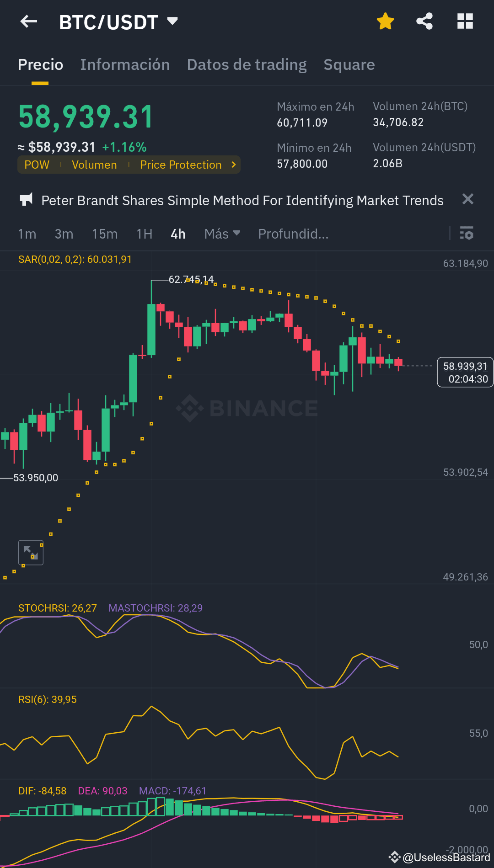The height and width of the screenshot is (868, 494).
Task: Open the megaphone announcement icon
Action: click(x=27, y=200)
